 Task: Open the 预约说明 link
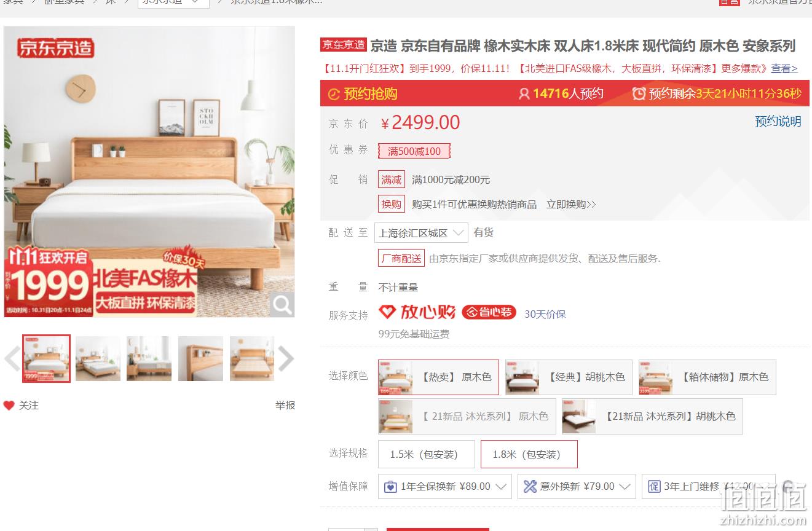pos(778,122)
